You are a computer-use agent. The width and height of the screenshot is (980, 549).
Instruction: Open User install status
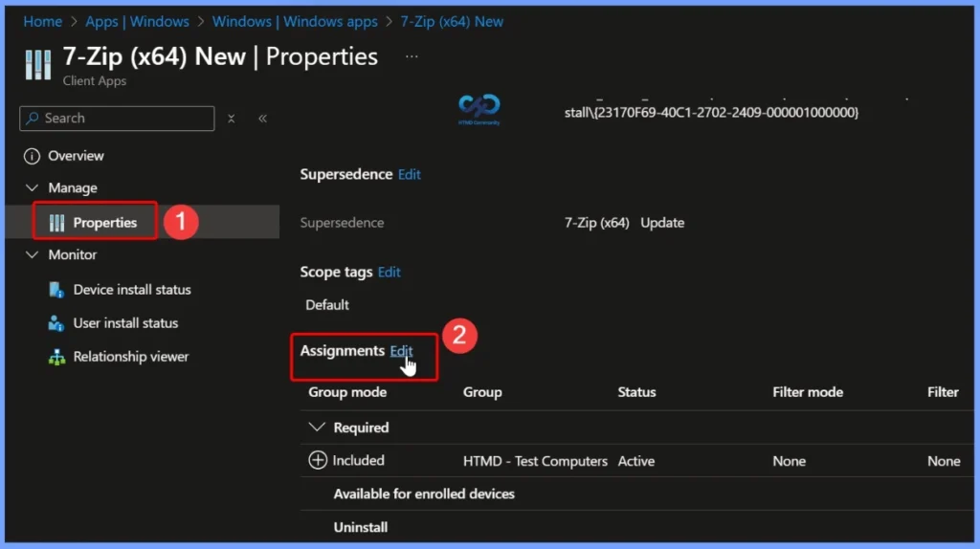point(125,323)
